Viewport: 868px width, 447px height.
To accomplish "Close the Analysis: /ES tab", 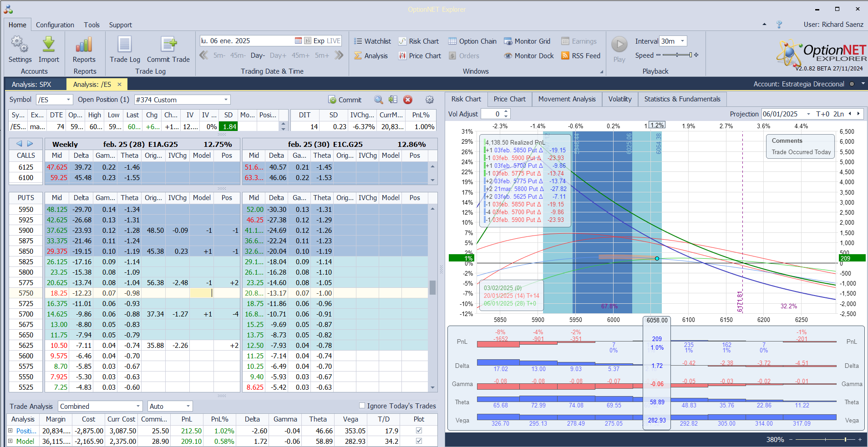I will coord(119,85).
